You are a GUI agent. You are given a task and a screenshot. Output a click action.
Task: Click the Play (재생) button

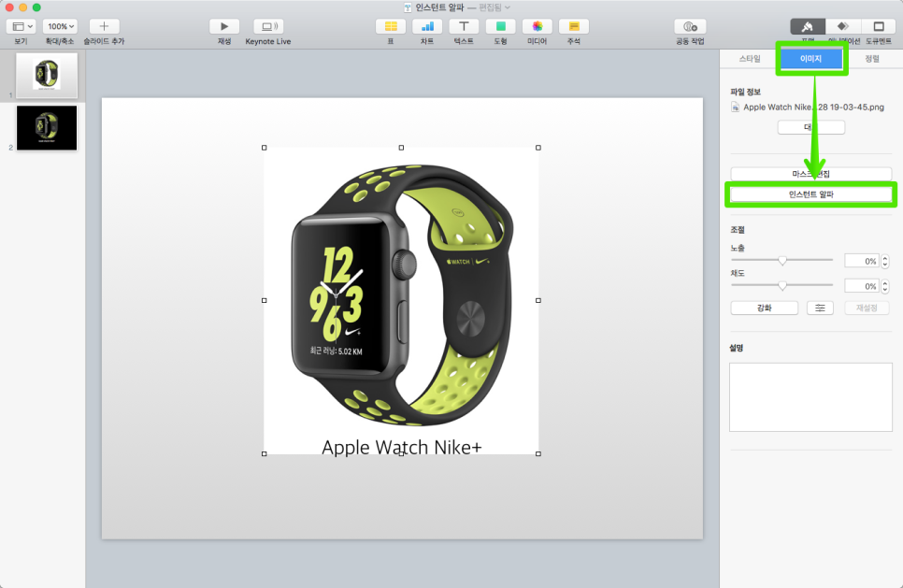[224, 26]
